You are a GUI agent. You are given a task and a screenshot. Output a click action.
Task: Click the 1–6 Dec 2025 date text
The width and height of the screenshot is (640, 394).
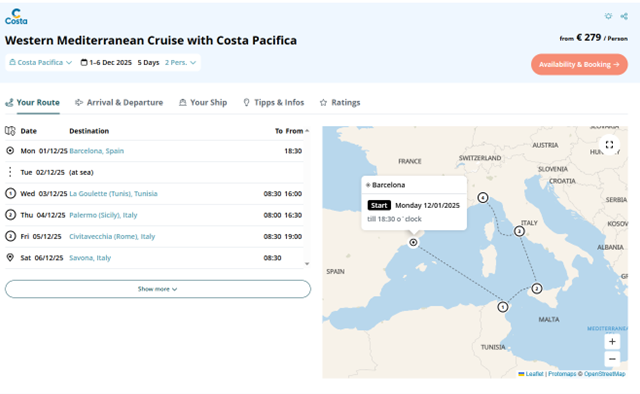(x=111, y=62)
